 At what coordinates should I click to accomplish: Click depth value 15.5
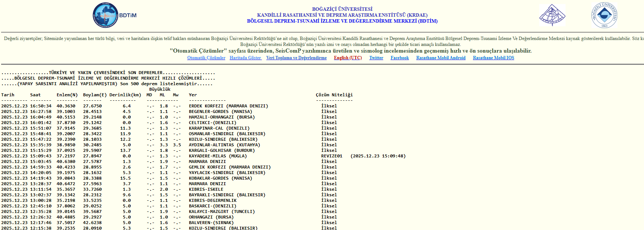click(125, 178)
